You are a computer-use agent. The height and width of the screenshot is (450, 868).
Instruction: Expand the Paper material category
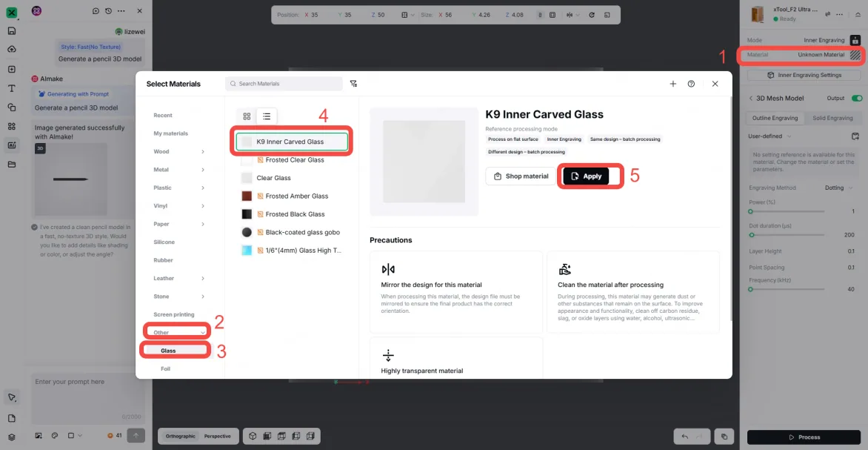pyautogui.click(x=178, y=224)
